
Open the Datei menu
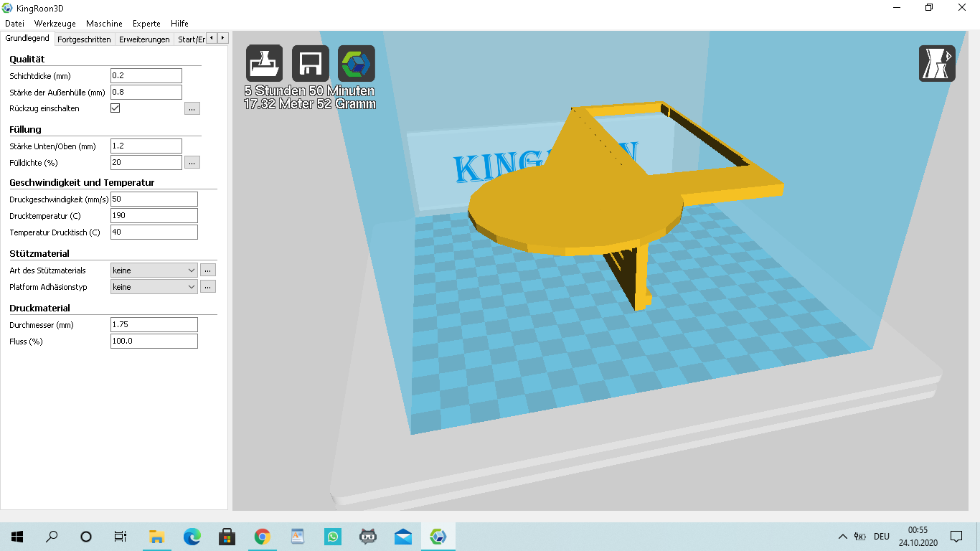tap(14, 24)
